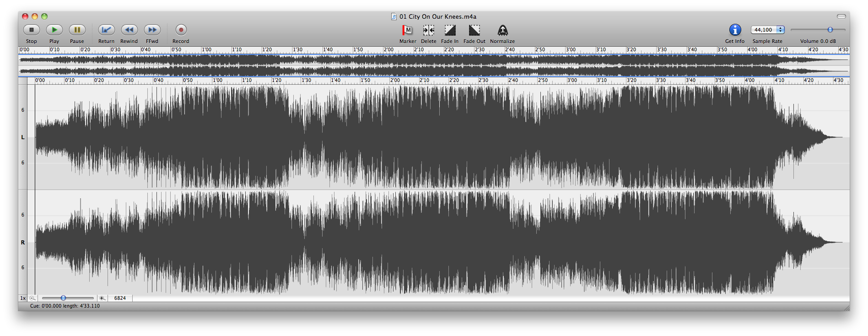Click the horizontal zoom slider
The width and height of the screenshot is (868, 336).
click(x=67, y=298)
